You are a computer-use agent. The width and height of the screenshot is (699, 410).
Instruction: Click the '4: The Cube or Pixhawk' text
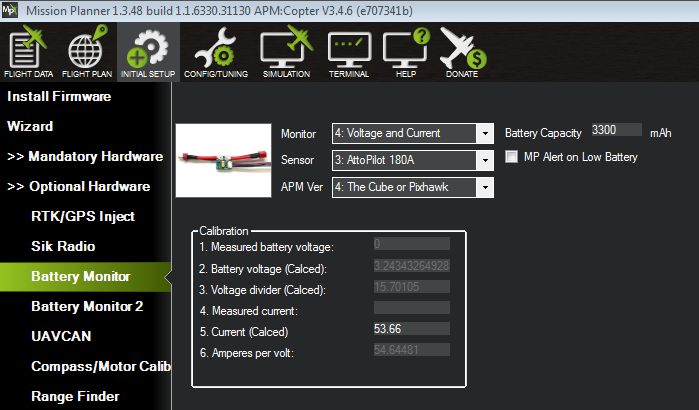[x=391, y=187]
